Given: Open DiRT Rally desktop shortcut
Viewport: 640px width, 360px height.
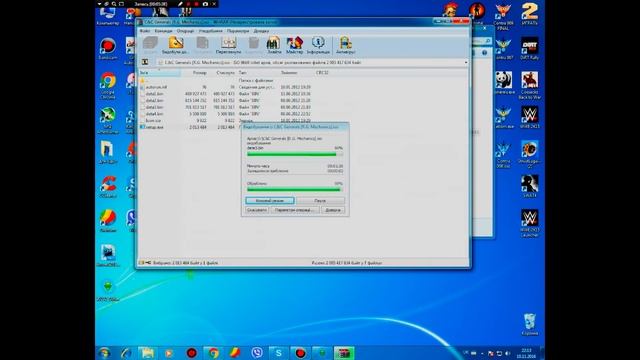Looking at the screenshot, I should point(529,48).
